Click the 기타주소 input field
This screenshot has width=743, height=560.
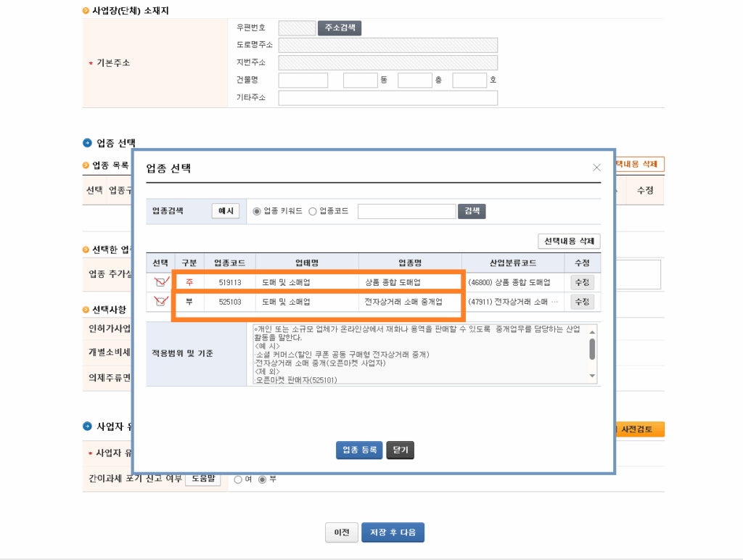click(388, 98)
